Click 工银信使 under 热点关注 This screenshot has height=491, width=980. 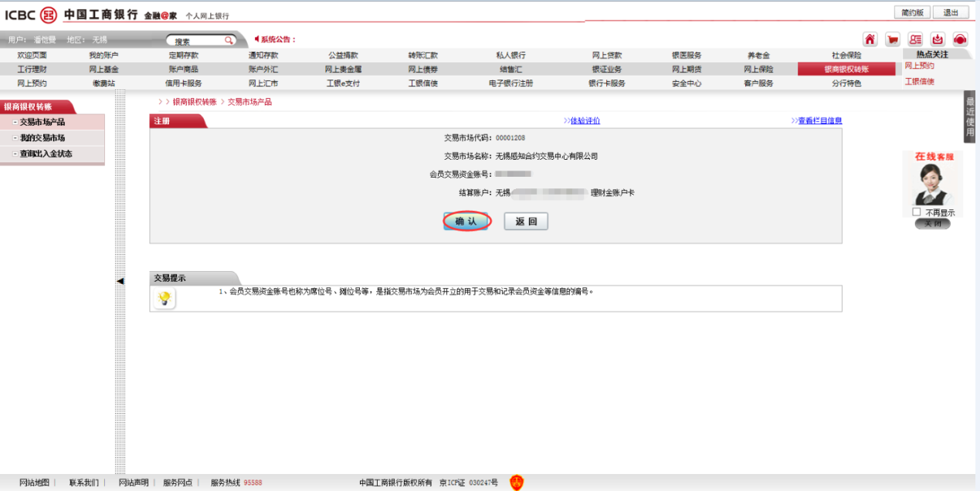point(920,82)
